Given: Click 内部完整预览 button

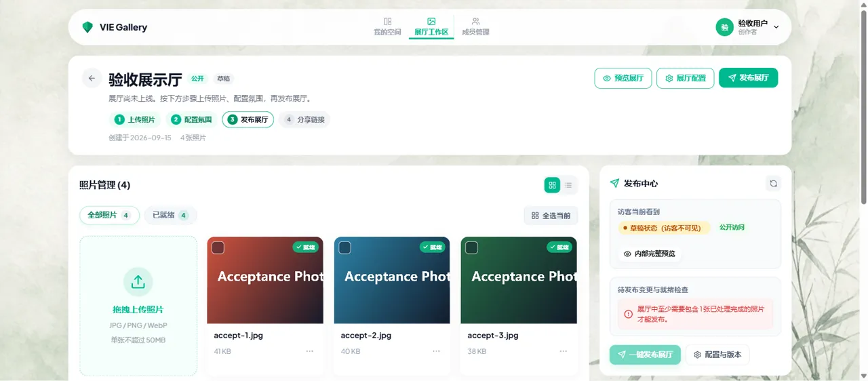Looking at the screenshot, I should [x=650, y=254].
